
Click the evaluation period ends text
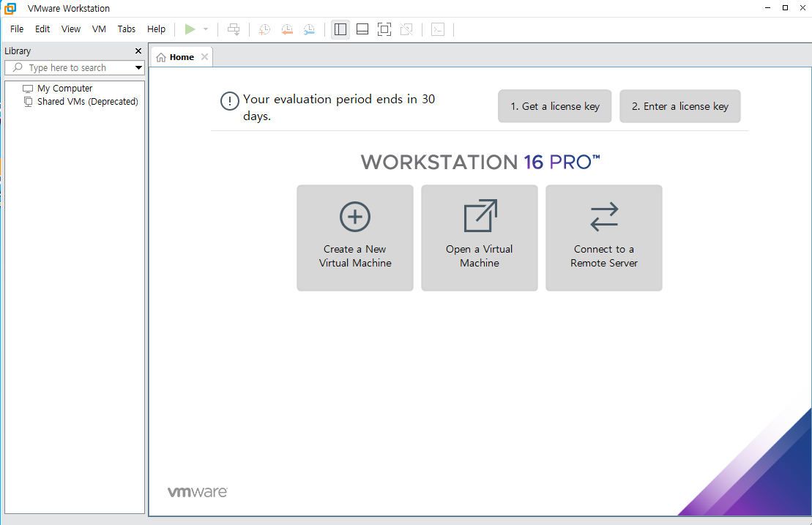(x=339, y=107)
